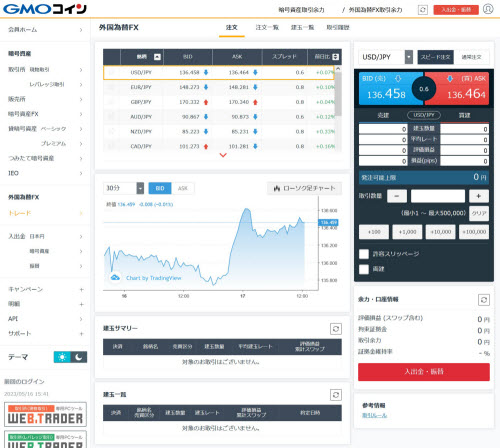Click the header 入出金・振替 red button
The height and width of the screenshot is (448, 500).
tap(456, 10)
